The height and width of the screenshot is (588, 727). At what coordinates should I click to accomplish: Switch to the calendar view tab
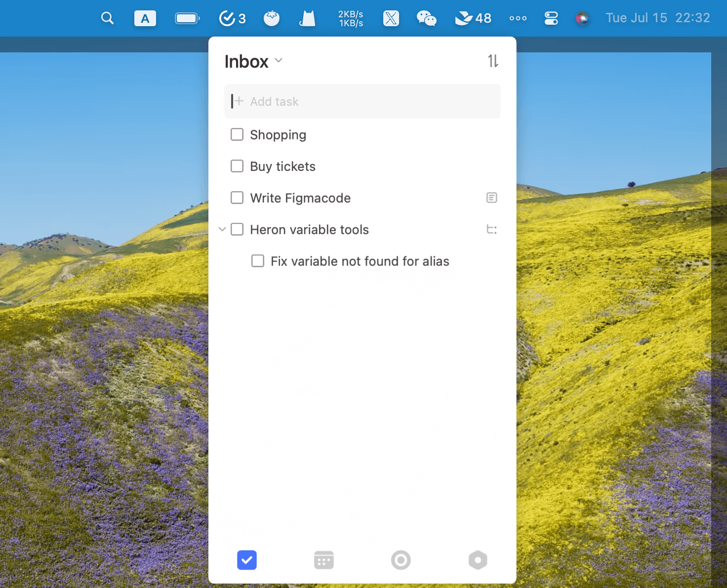(x=324, y=560)
